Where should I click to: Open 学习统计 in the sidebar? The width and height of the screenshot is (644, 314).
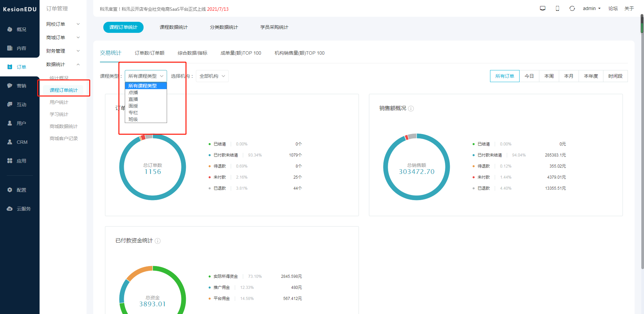point(59,114)
